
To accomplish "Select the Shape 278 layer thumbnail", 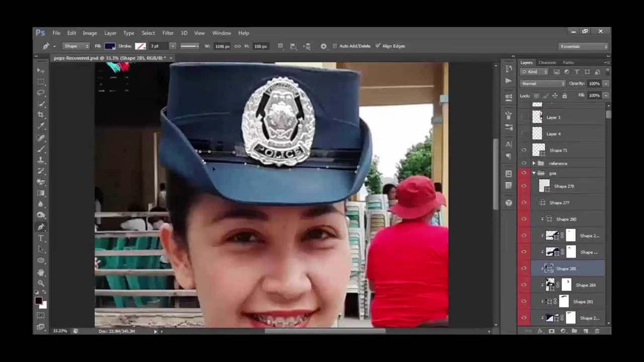I will pos(544,186).
